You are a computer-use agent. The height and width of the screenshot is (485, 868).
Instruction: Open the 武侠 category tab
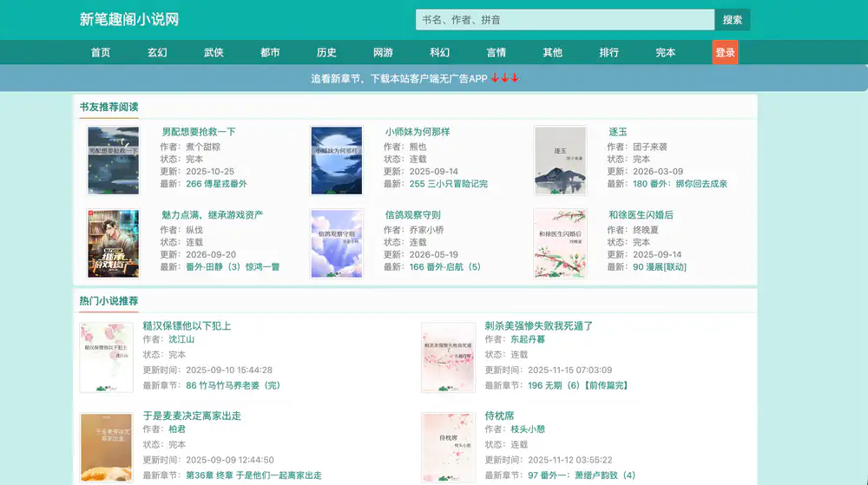coord(214,53)
